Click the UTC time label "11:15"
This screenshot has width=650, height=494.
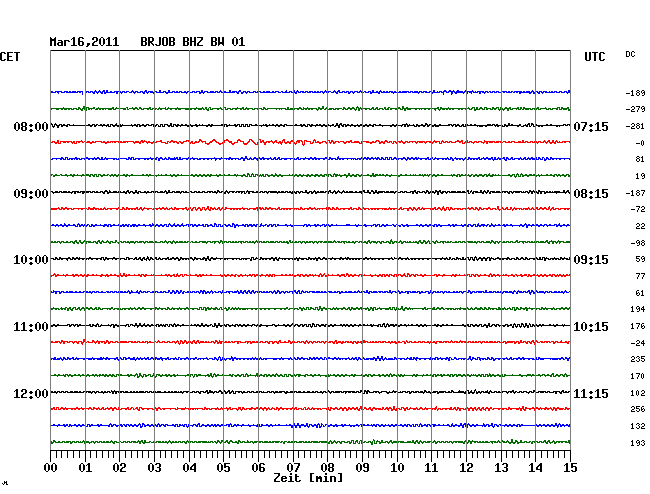pyautogui.click(x=591, y=394)
